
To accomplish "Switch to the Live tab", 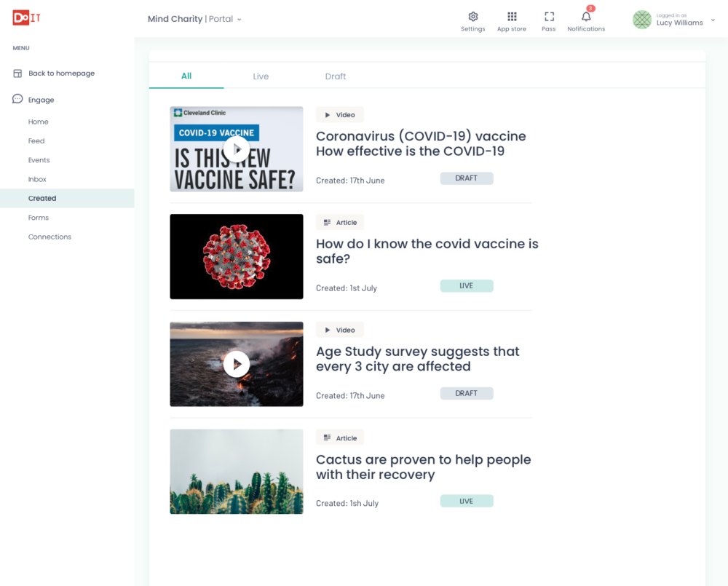I will (x=261, y=76).
